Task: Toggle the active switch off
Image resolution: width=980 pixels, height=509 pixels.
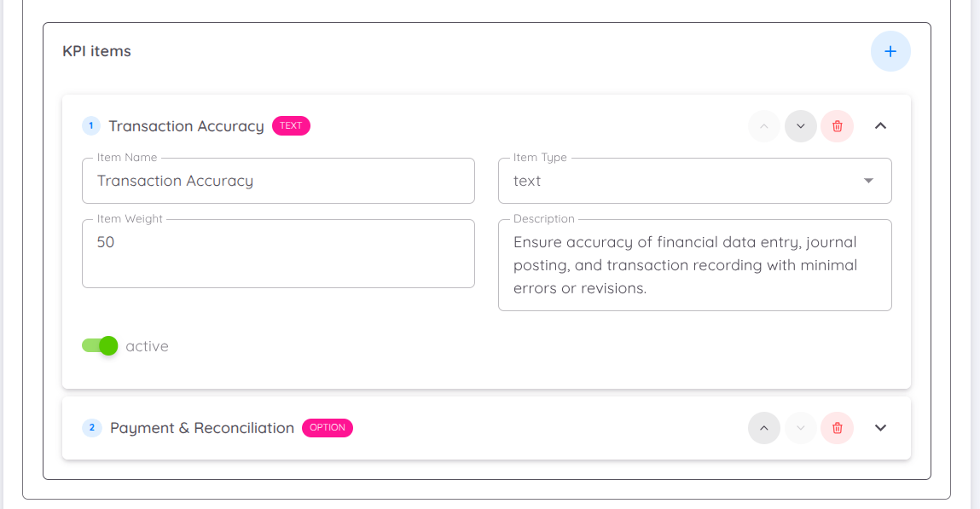Action: pyautogui.click(x=100, y=345)
